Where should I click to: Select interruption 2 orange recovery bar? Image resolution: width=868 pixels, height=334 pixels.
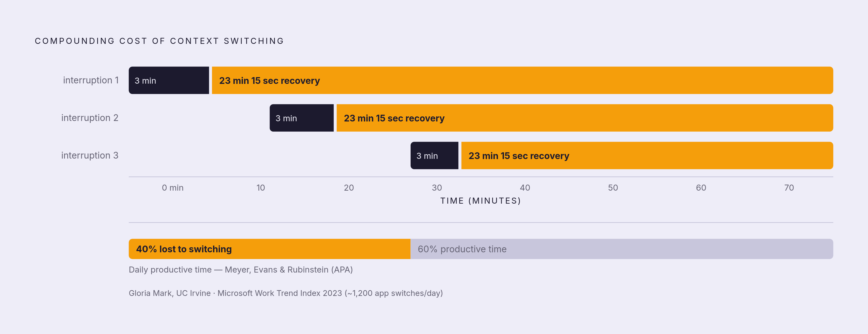click(585, 118)
